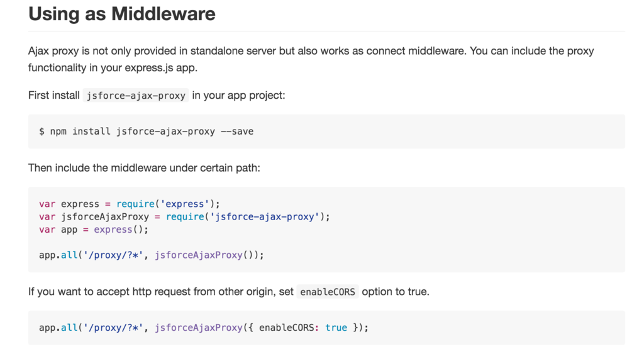Click the inline code 'jsforce-ajax-proxy'
644x351 pixels.
coord(136,96)
